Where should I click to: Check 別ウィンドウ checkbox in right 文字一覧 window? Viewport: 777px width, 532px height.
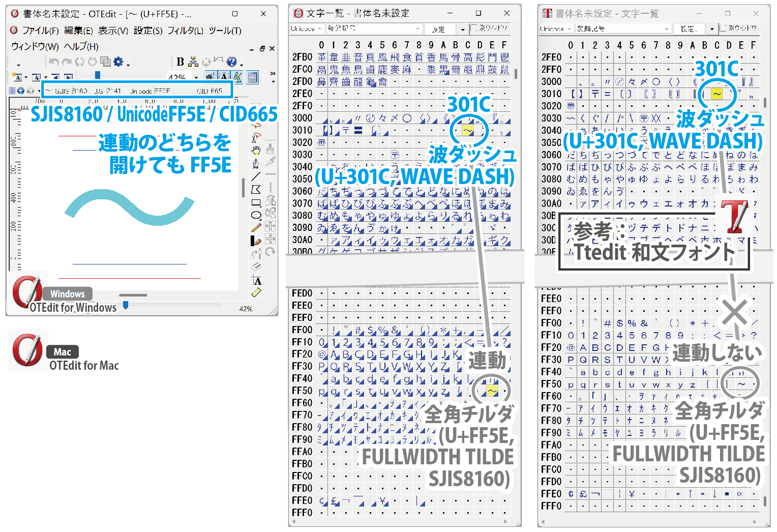point(722,28)
